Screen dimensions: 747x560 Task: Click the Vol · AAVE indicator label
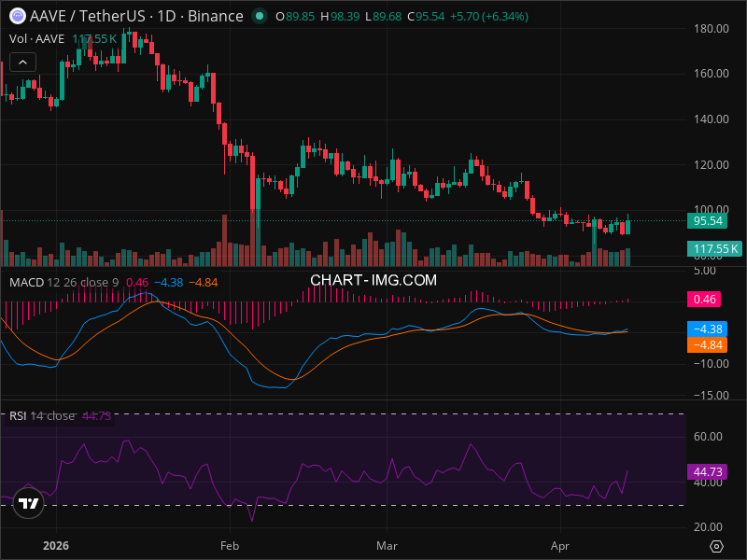[x=36, y=38]
